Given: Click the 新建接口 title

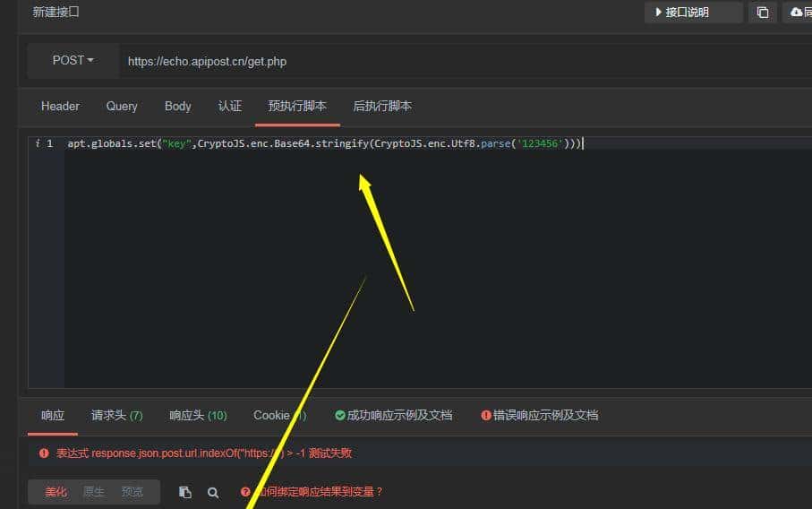Looking at the screenshot, I should tap(56, 12).
